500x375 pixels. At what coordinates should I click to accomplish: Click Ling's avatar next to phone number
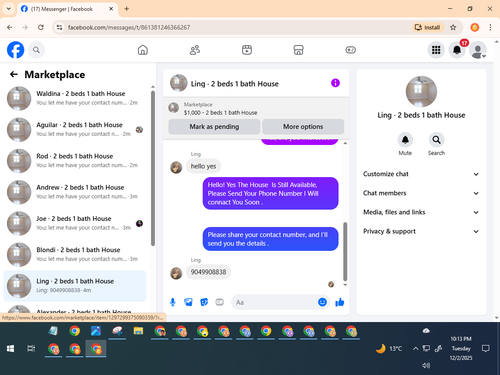coord(176,273)
